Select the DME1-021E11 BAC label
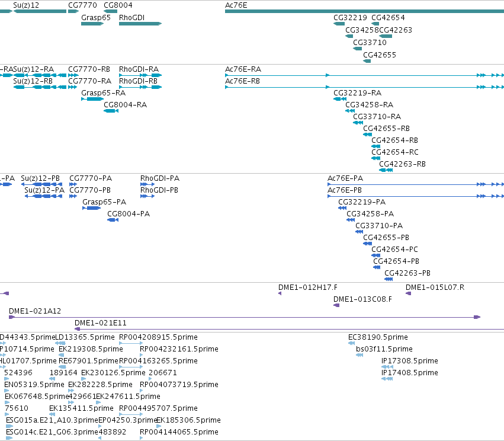The height and width of the screenshot is (441, 504). click(x=101, y=323)
